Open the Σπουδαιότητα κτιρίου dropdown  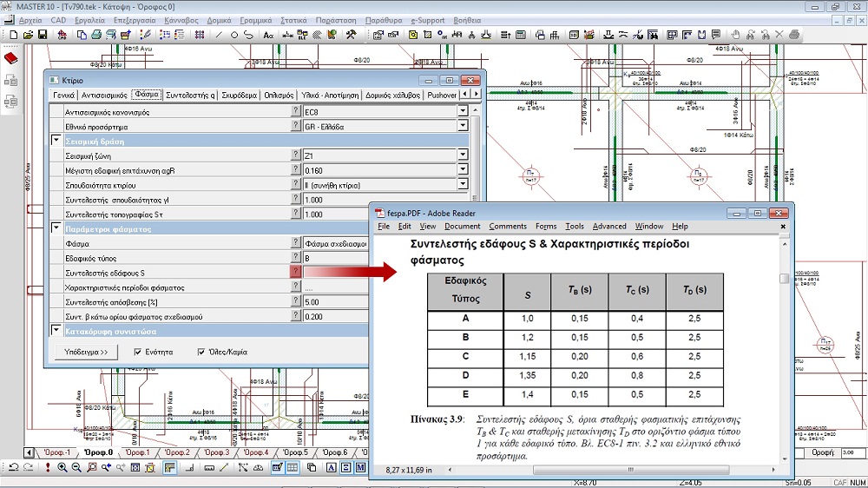click(463, 184)
